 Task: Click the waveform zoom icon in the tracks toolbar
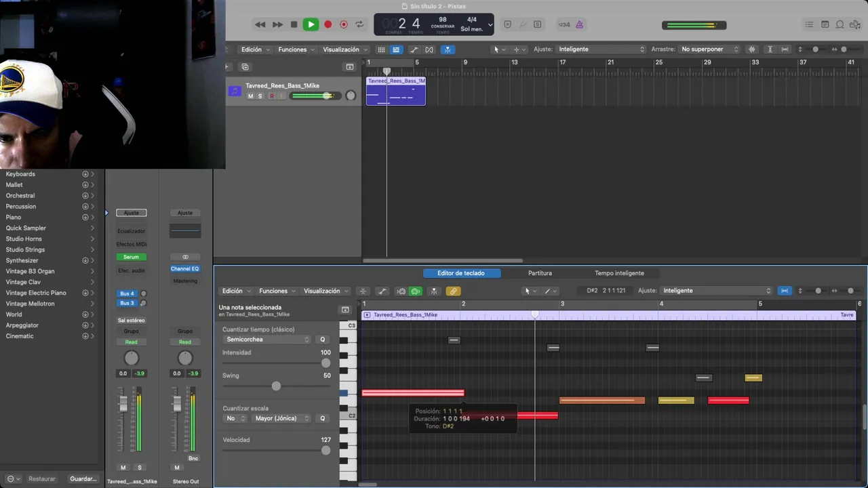[751, 49]
